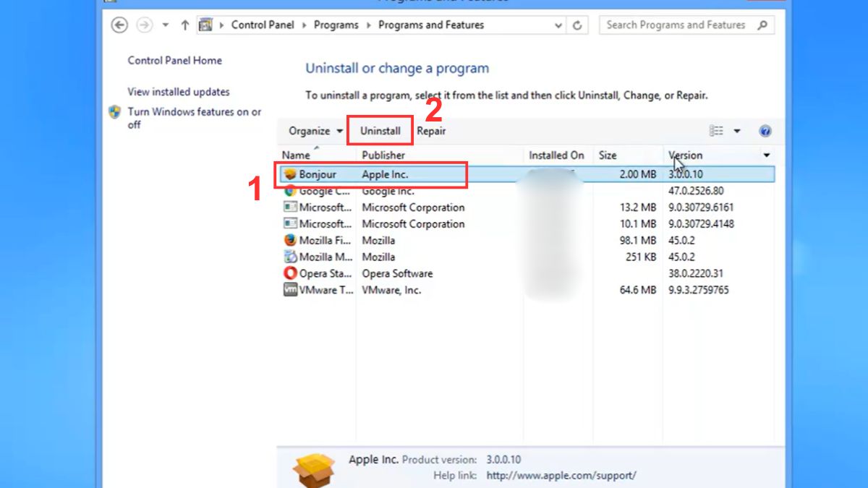The width and height of the screenshot is (868, 488).
Task: Select the Mozilla M... program row
Action: [x=528, y=257]
